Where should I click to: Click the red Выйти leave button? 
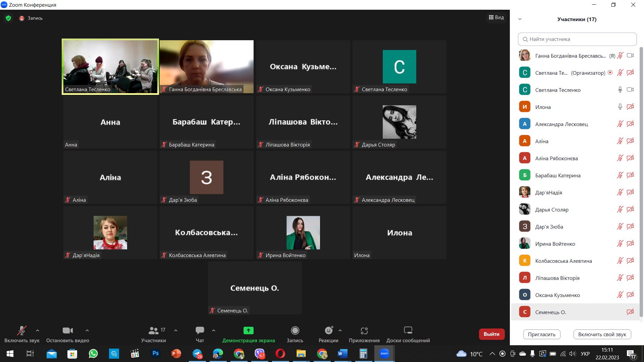click(x=491, y=334)
